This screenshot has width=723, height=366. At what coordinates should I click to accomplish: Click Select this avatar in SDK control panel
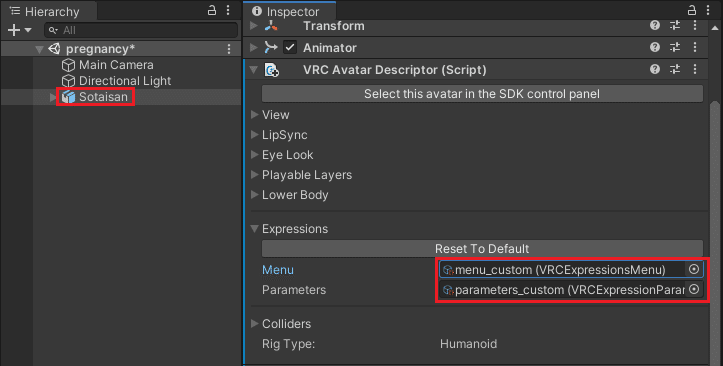(482, 94)
